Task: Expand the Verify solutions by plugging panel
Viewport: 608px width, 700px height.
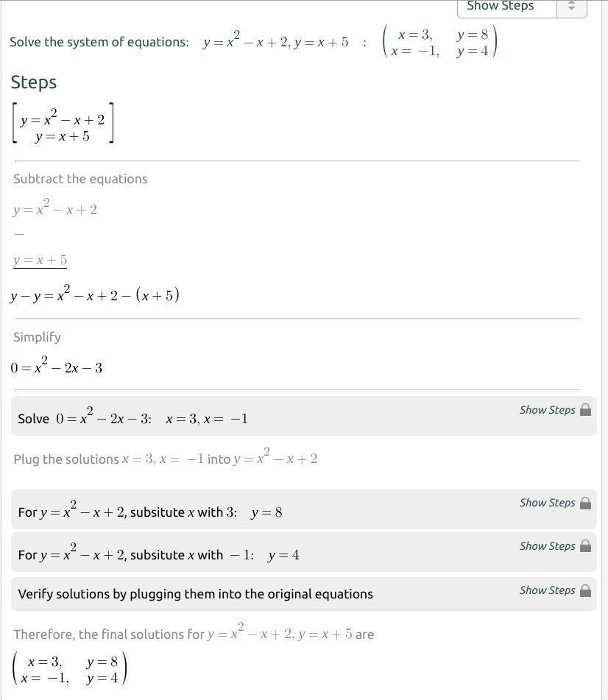Action: (x=303, y=594)
